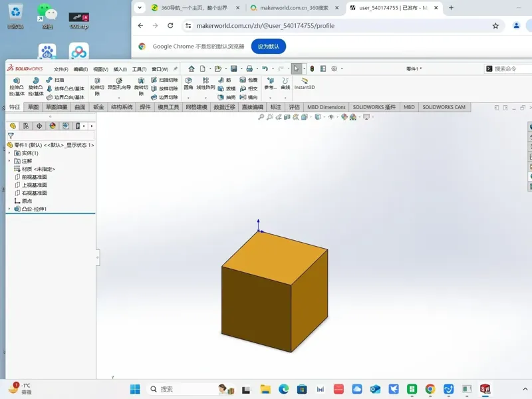
Task: Open the 插入(I) menu
Action: tap(120, 69)
